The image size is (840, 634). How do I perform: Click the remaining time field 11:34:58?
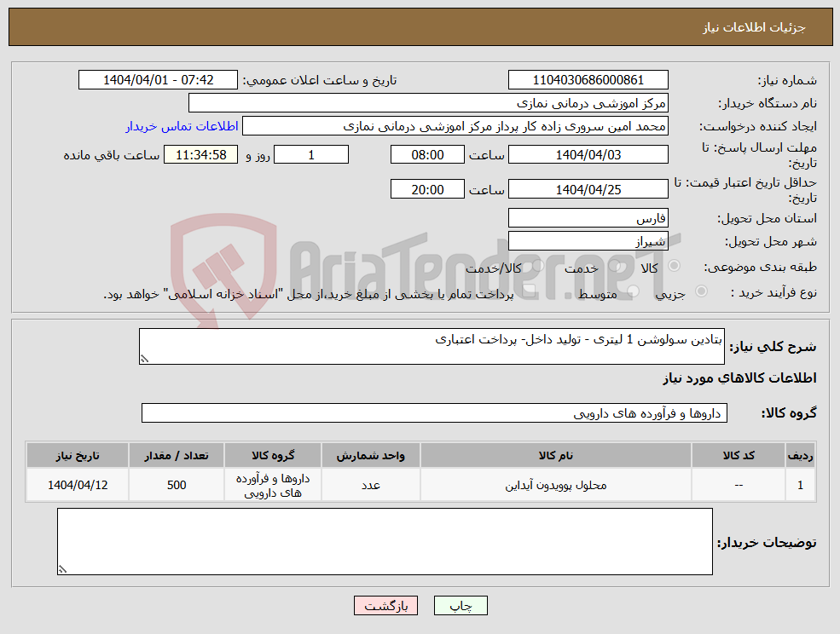201,155
